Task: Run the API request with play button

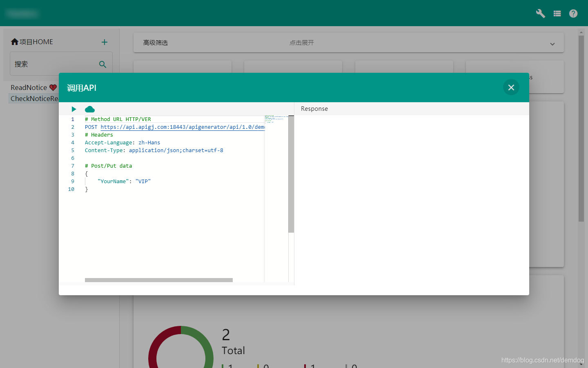Action: tap(74, 109)
